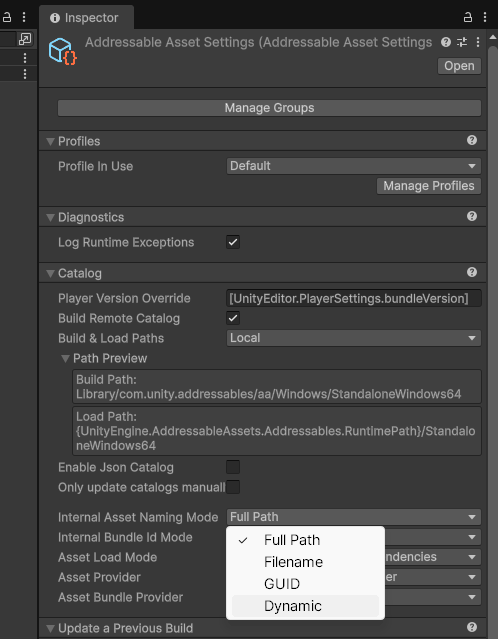498x639 pixels.
Task: Open Addressable Asset Settings help reference
Action: point(446,42)
